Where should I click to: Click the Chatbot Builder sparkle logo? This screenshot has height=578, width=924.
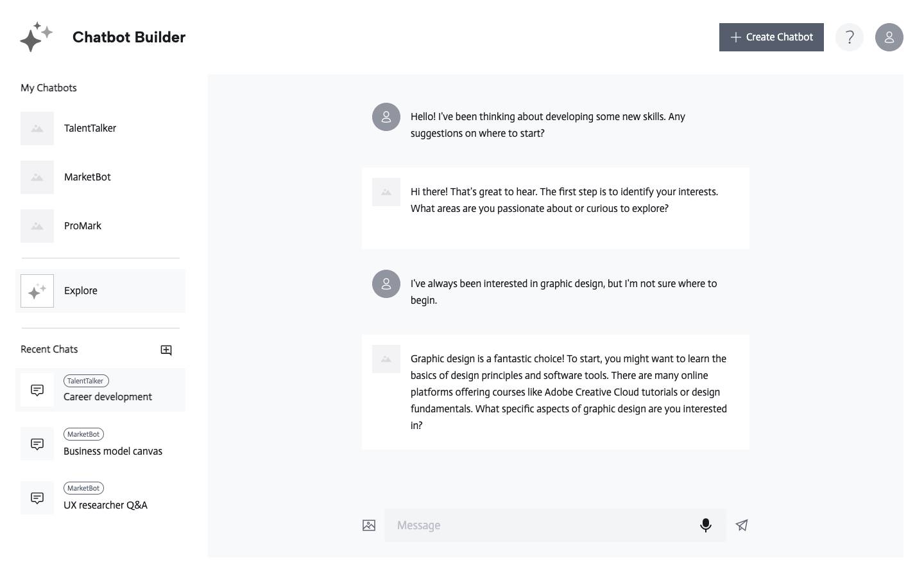point(36,37)
